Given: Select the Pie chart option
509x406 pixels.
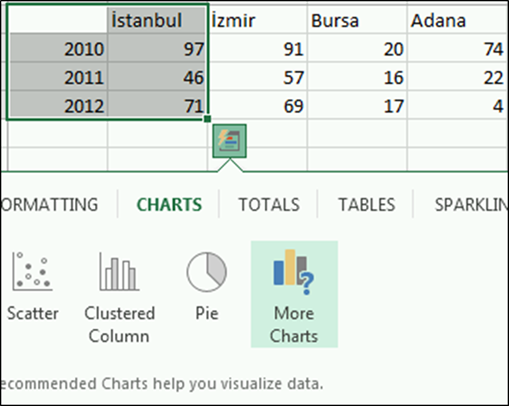Looking at the screenshot, I should coord(207,286).
